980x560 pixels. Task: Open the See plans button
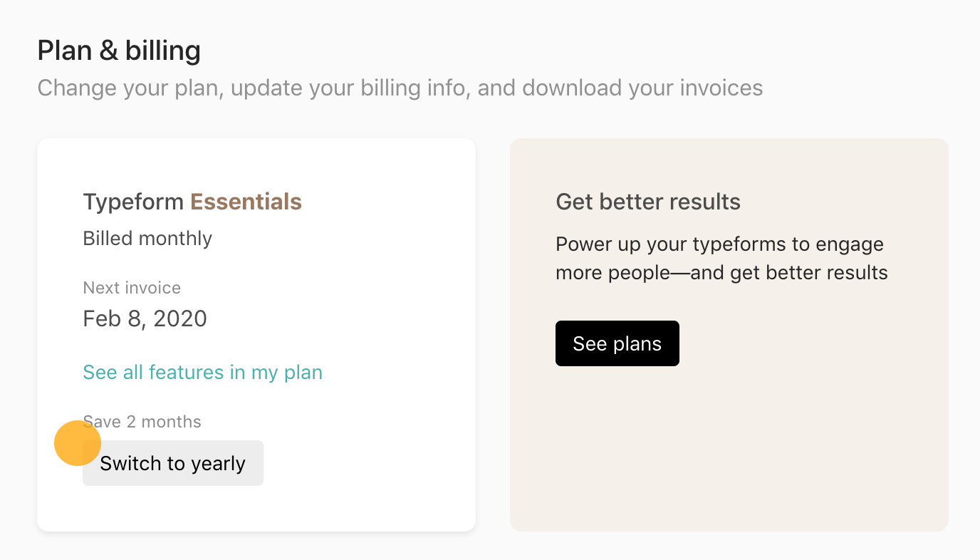(617, 343)
